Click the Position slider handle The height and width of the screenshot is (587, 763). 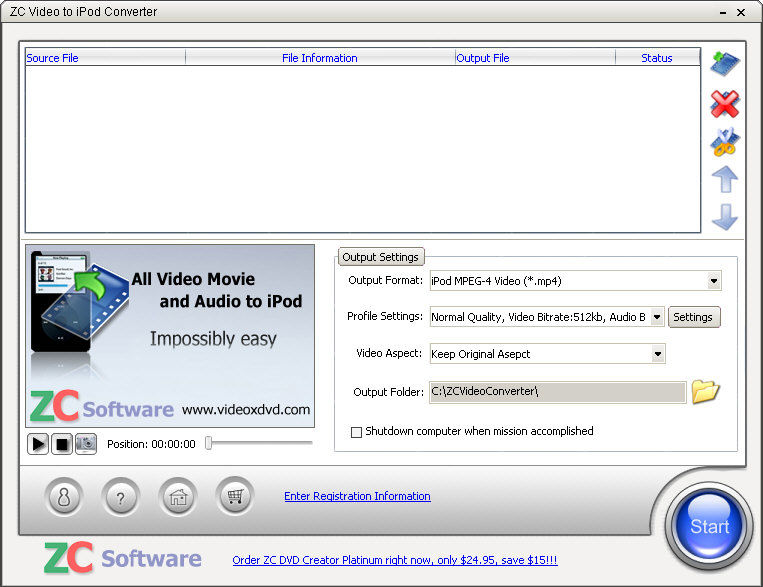pos(208,443)
